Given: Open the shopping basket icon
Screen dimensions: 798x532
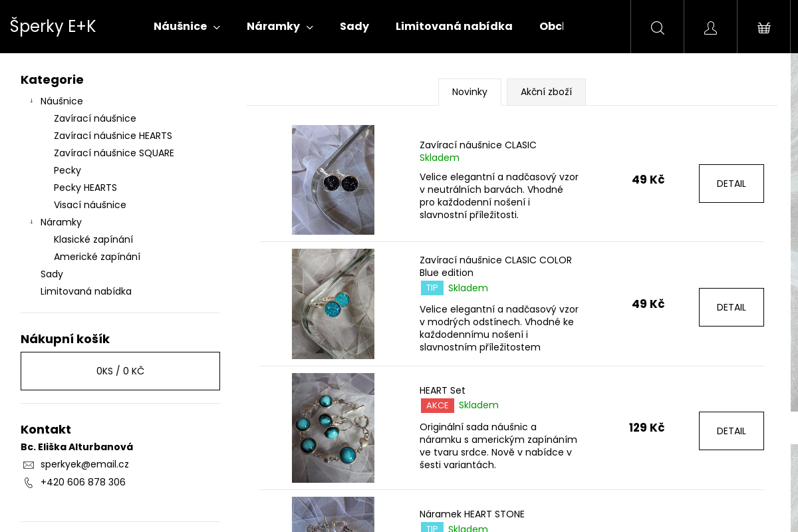Looking at the screenshot, I should (x=763, y=27).
